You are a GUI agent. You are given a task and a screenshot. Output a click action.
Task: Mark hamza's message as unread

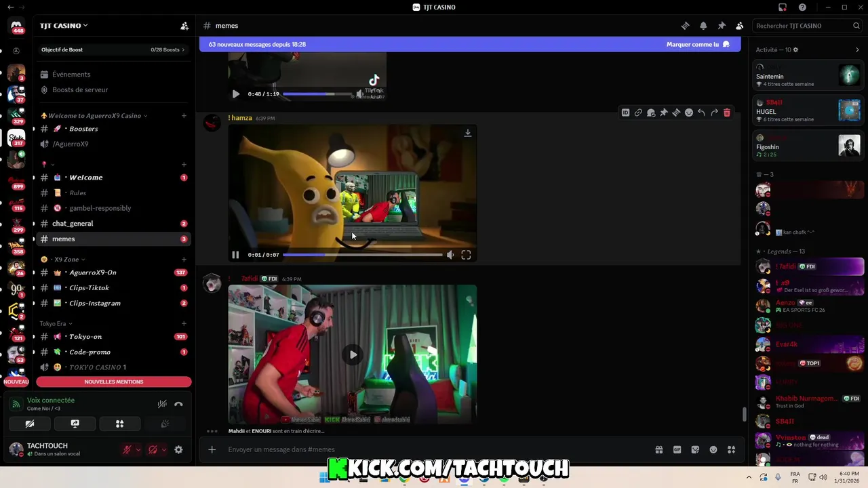coord(651,113)
